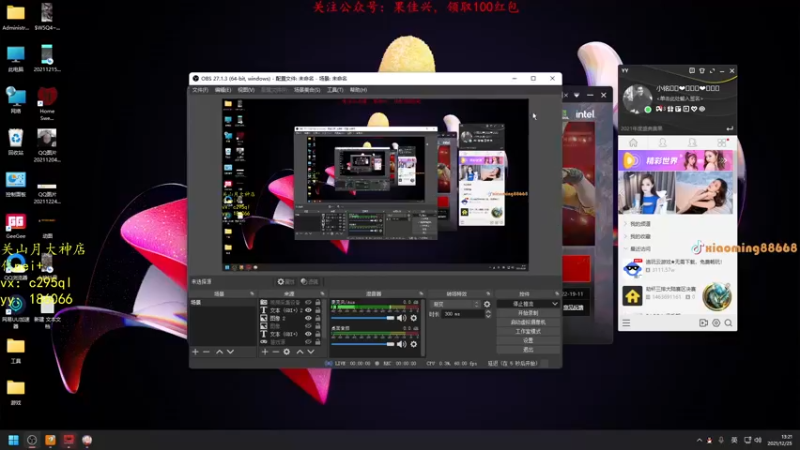Toggle visibility of the video capture device source
Screen dimensions: 800x450
[308, 303]
